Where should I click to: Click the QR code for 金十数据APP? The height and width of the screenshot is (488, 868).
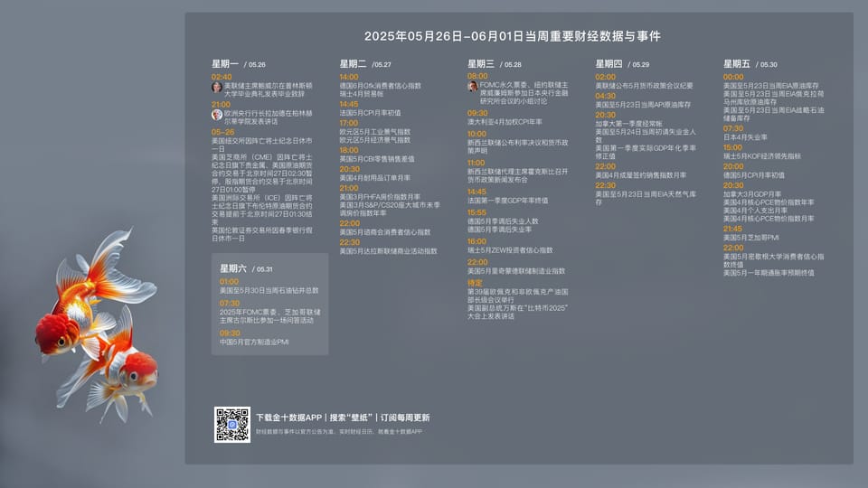232,425
